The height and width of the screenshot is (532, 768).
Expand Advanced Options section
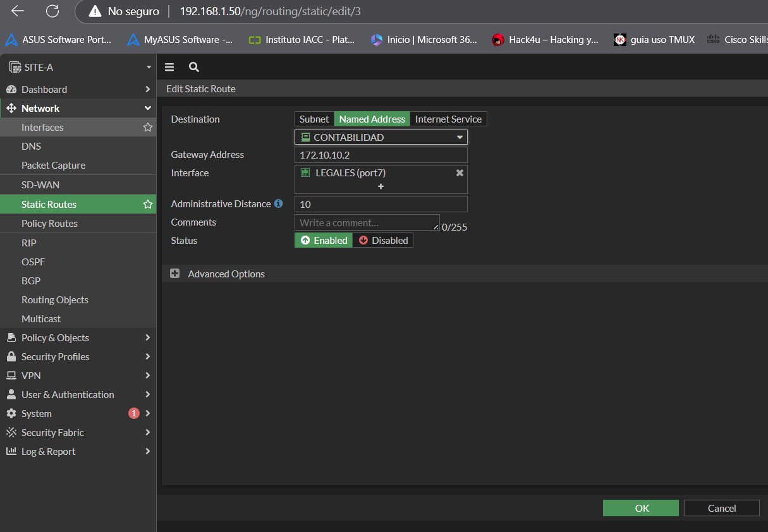(x=175, y=274)
